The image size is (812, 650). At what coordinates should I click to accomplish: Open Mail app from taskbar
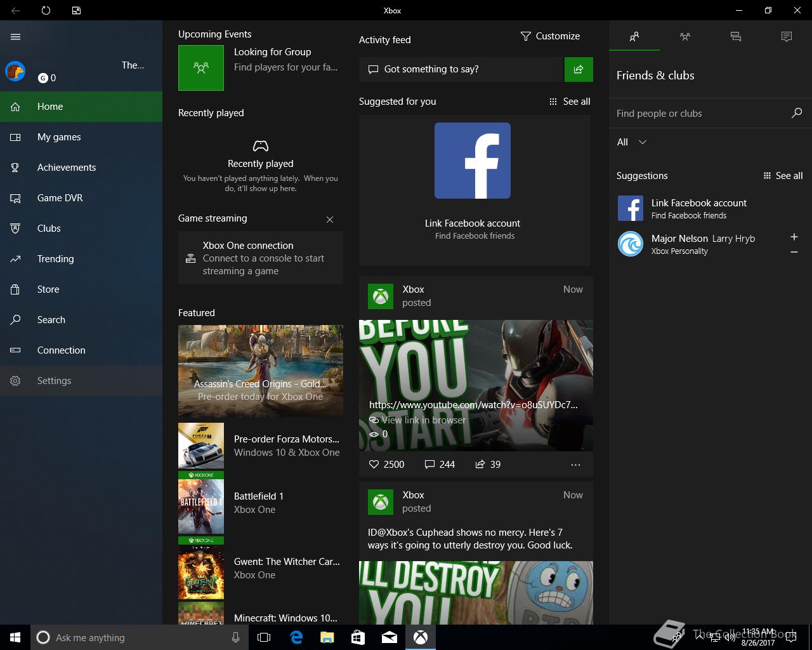point(389,637)
